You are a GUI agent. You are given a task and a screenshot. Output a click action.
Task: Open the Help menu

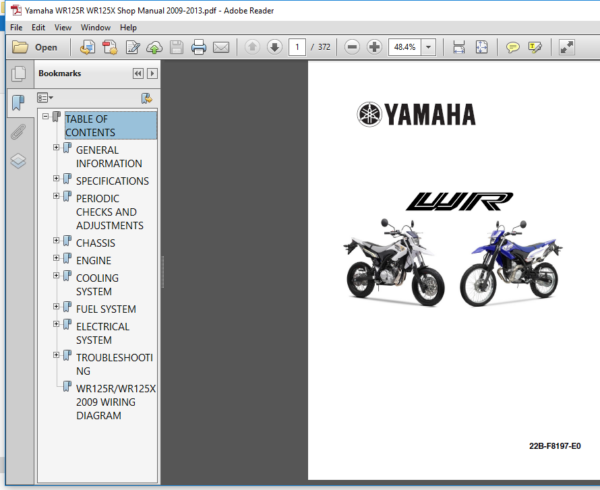(x=128, y=28)
